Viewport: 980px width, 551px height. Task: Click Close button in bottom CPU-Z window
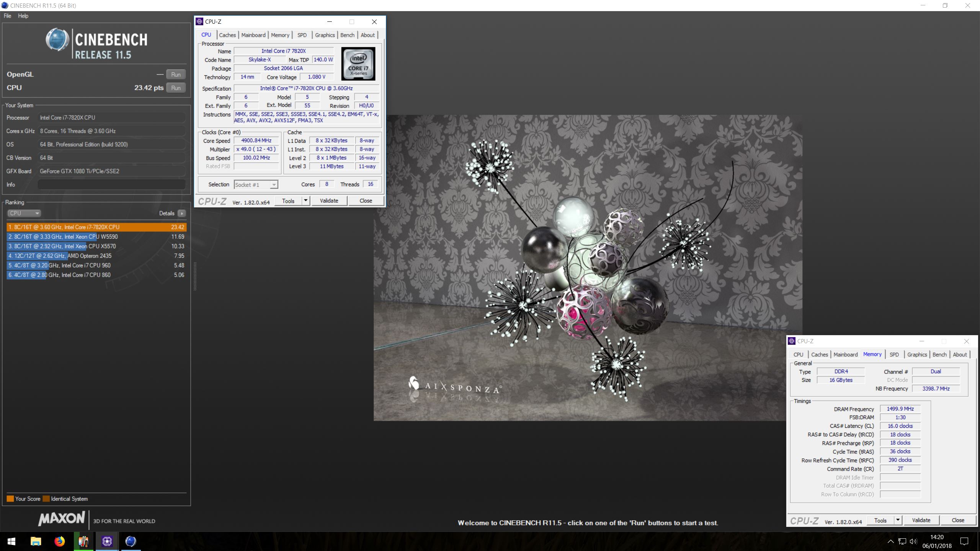pos(958,520)
